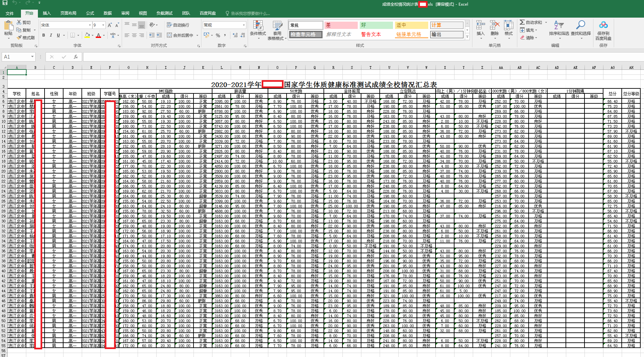Open font size dropdown showing 9
The height and width of the screenshot is (357, 644).
[x=103, y=25]
